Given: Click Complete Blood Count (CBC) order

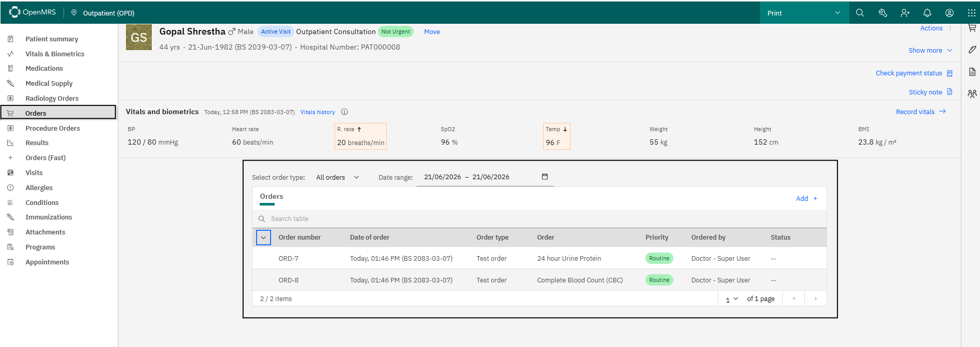Looking at the screenshot, I should pyautogui.click(x=580, y=280).
